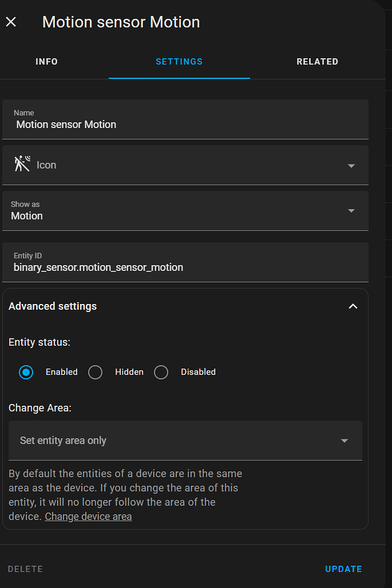Click the Change Area dropdown arrow
Viewport: 392px width, 588px height.
point(344,441)
